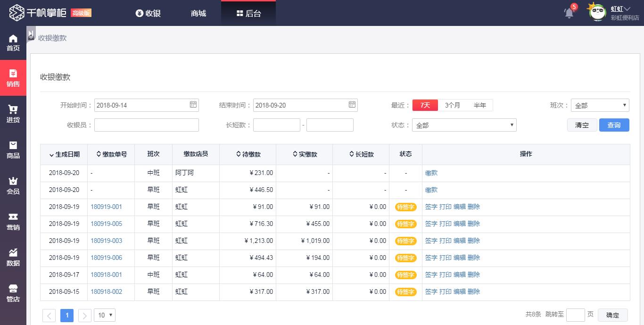644x325 pixels.
Task: Open payment slip link 180919-005
Action: pyautogui.click(x=106, y=224)
